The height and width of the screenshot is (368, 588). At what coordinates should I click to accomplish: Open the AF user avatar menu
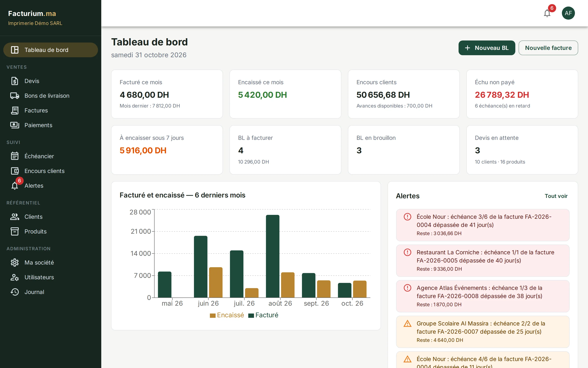568,13
